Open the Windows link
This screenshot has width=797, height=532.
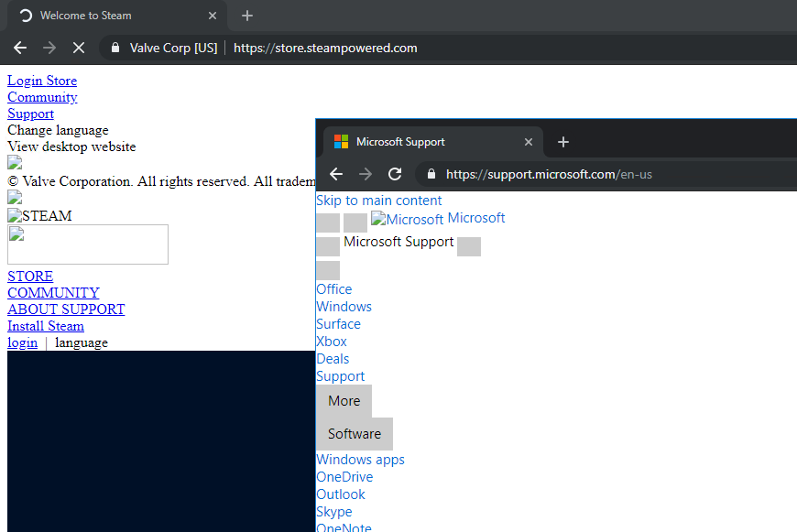344,307
